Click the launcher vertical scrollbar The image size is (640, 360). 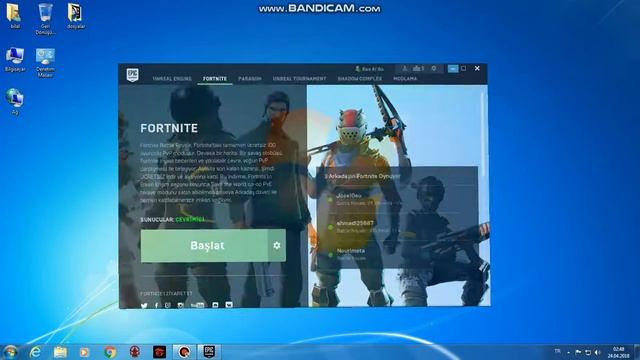(484, 135)
